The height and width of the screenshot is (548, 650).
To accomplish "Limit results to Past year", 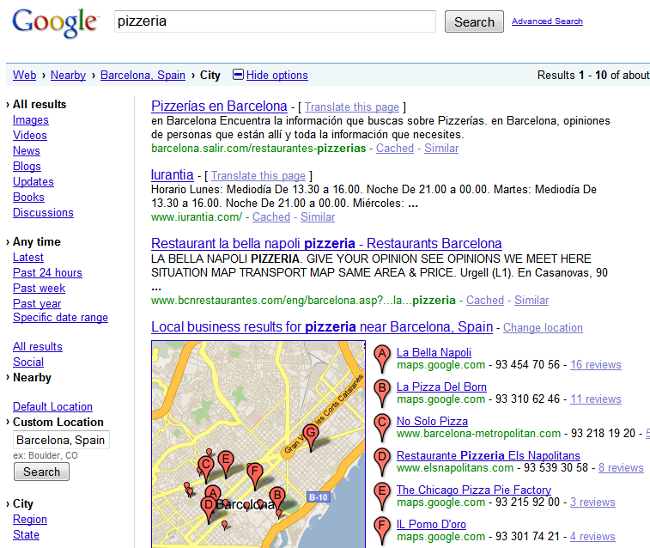I will pos(37,303).
